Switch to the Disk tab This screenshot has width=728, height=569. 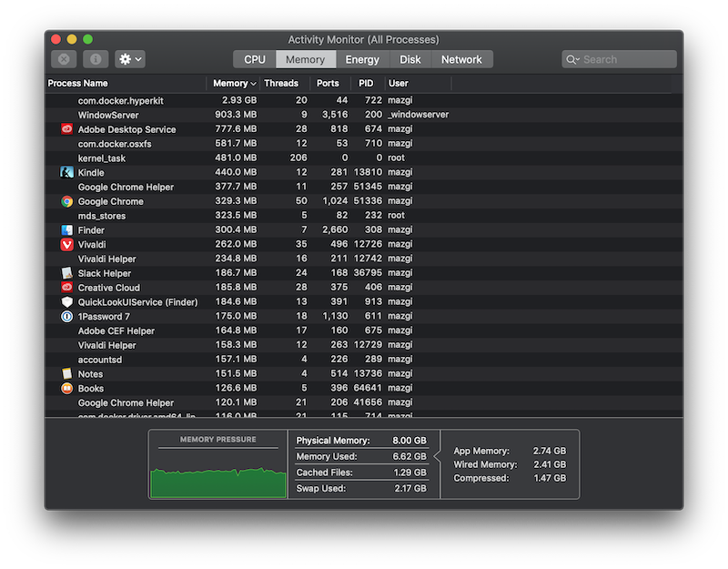tap(410, 59)
